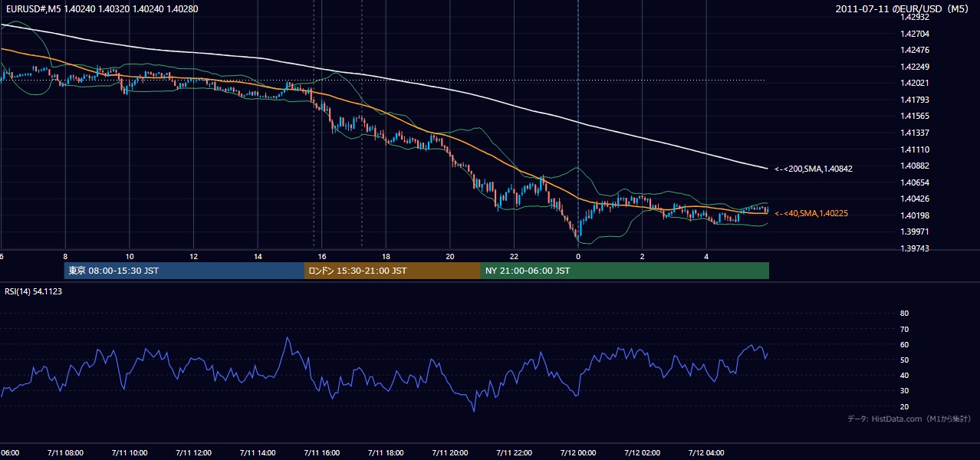Click price axis value 1.41337
Screen dimensions: 980x460
click(x=915, y=133)
